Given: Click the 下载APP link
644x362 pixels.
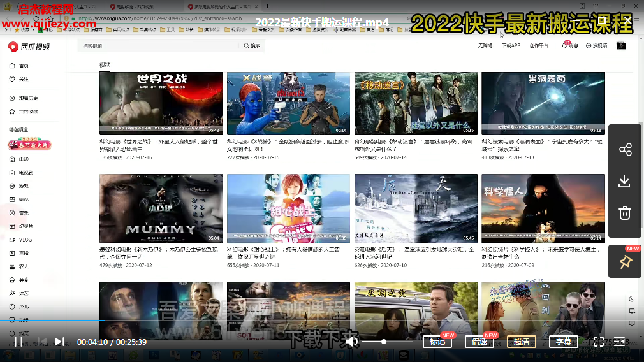Looking at the screenshot, I should (511, 45).
